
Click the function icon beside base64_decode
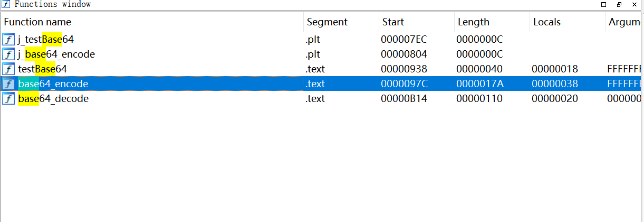coord(8,99)
